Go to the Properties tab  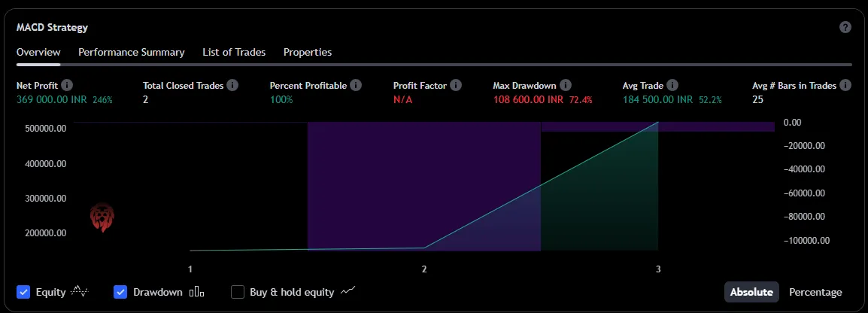pyautogui.click(x=308, y=52)
